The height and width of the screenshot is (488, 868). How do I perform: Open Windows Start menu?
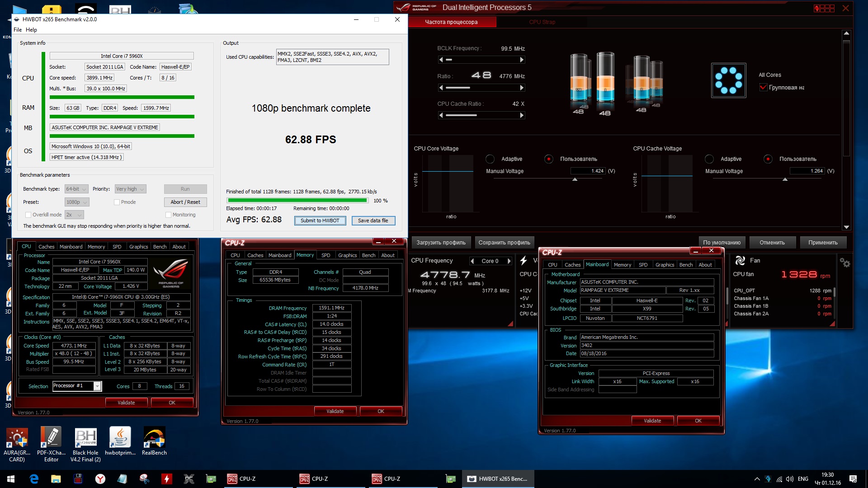pos(11,479)
